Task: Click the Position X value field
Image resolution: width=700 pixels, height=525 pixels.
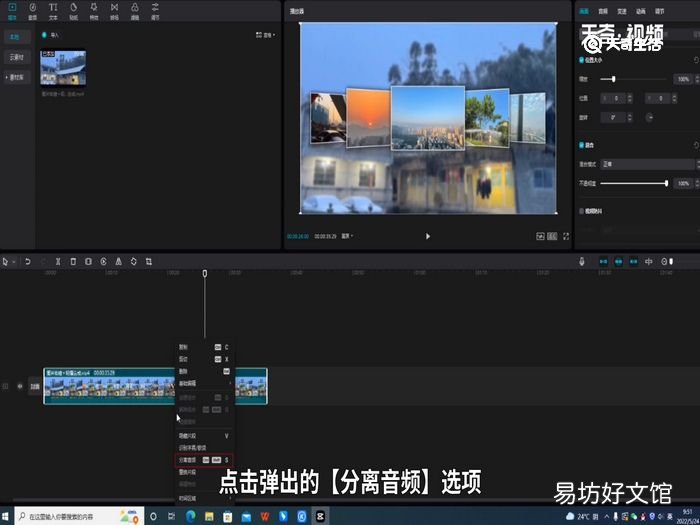Action: point(612,98)
